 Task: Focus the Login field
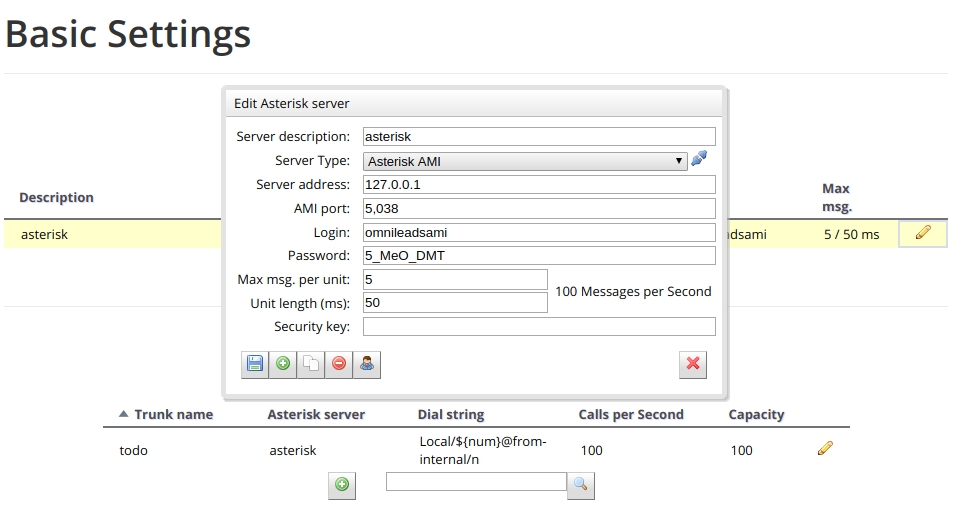(539, 232)
